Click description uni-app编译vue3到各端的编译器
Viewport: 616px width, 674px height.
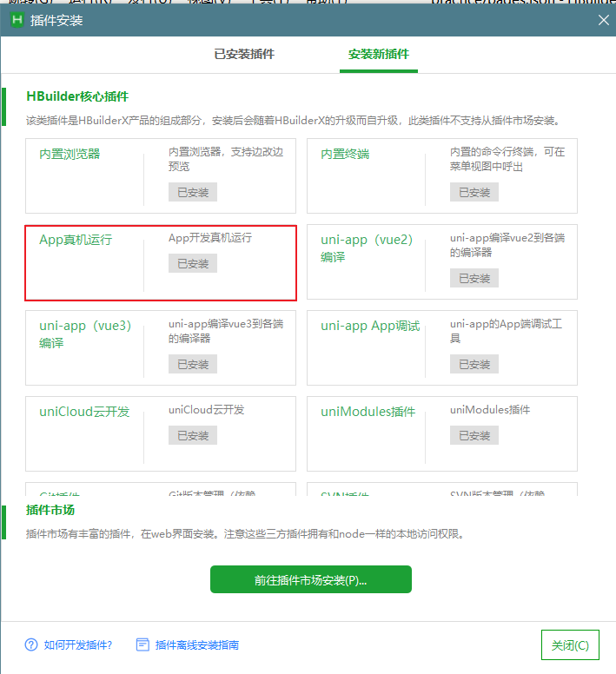[x=226, y=331]
